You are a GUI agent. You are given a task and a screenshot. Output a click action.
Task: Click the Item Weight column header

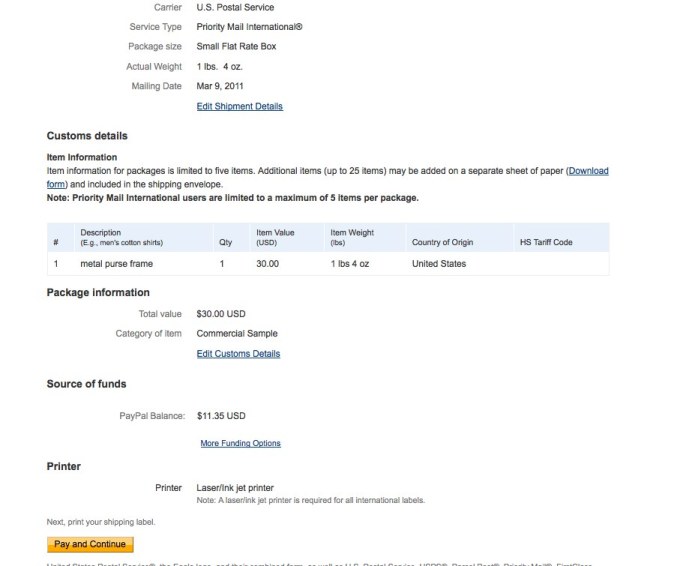(352, 237)
